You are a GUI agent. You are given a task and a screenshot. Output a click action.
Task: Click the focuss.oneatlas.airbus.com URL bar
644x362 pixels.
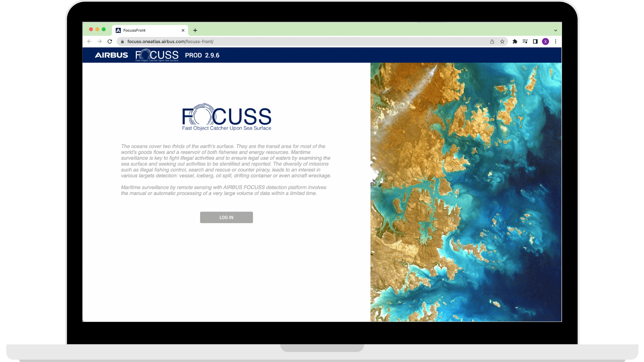pos(170,41)
